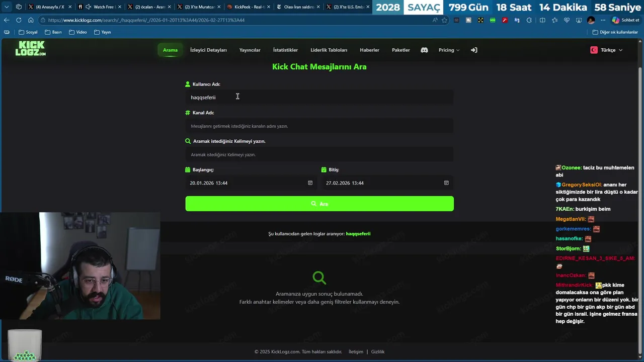The image size is (644, 362).
Task: Open Diğer sık kullanılanlar folder
Action: [615, 32]
